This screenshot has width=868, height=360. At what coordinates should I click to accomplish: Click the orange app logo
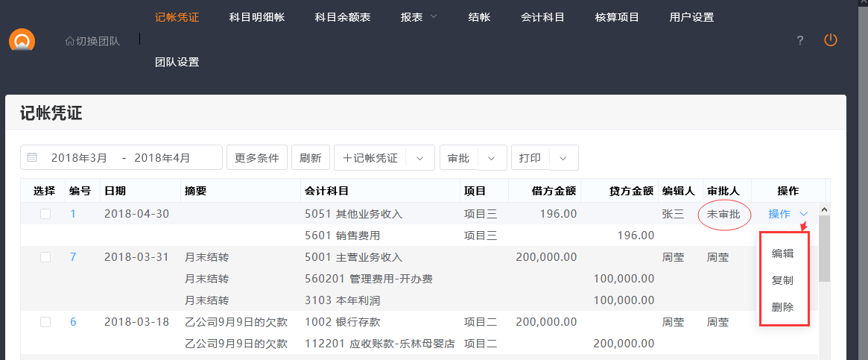[22, 42]
